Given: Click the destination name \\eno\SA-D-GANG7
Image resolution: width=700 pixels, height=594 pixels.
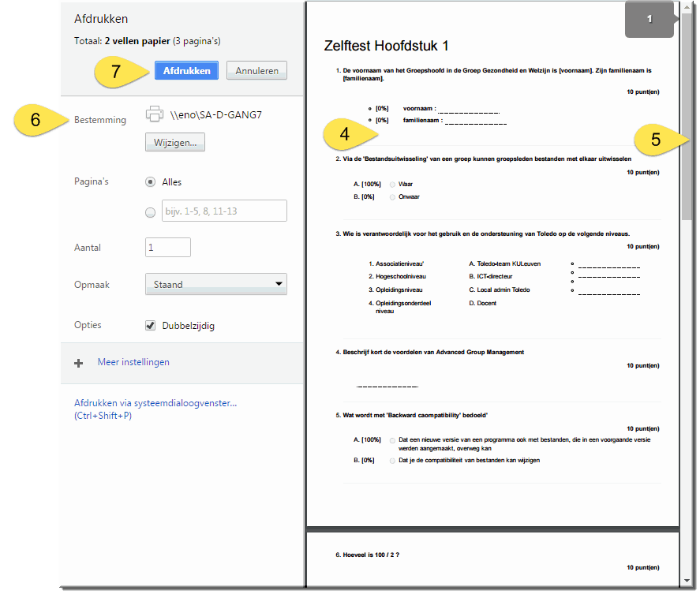Looking at the screenshot, I should click(x=215, y=114).
